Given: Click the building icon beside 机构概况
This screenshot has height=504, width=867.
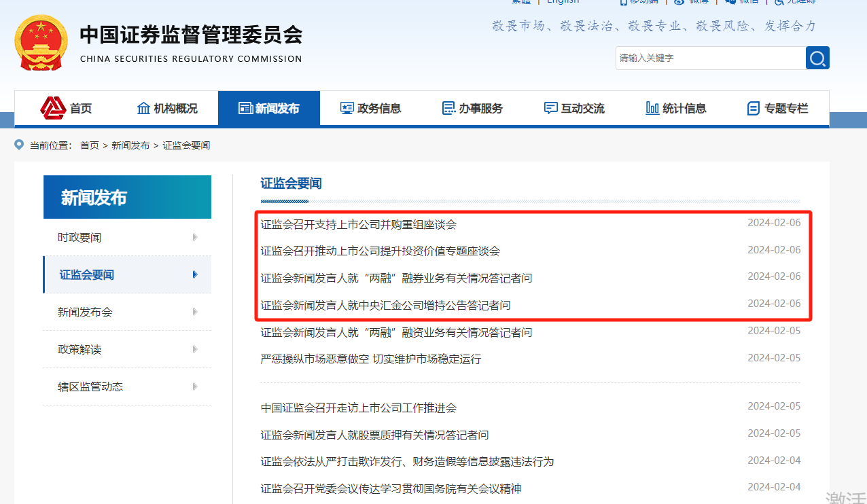Looking at the screenshot, I should (x=143, y=108).
